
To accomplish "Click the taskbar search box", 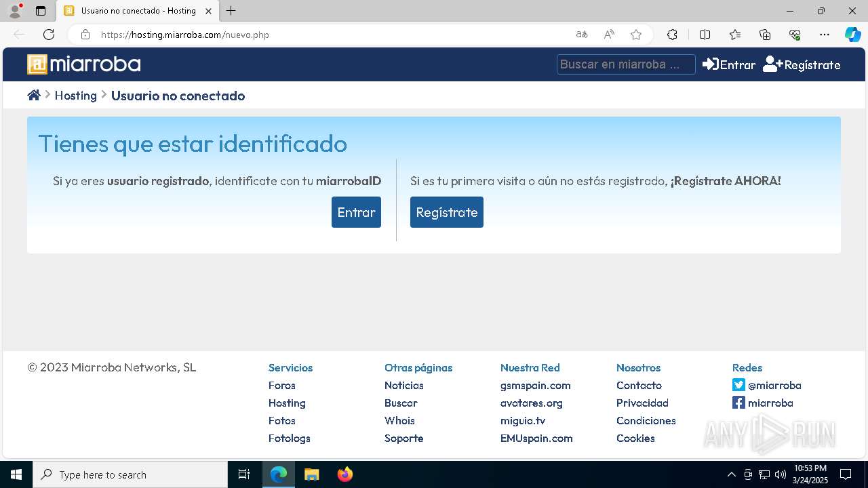I will [x=130, y=474].
